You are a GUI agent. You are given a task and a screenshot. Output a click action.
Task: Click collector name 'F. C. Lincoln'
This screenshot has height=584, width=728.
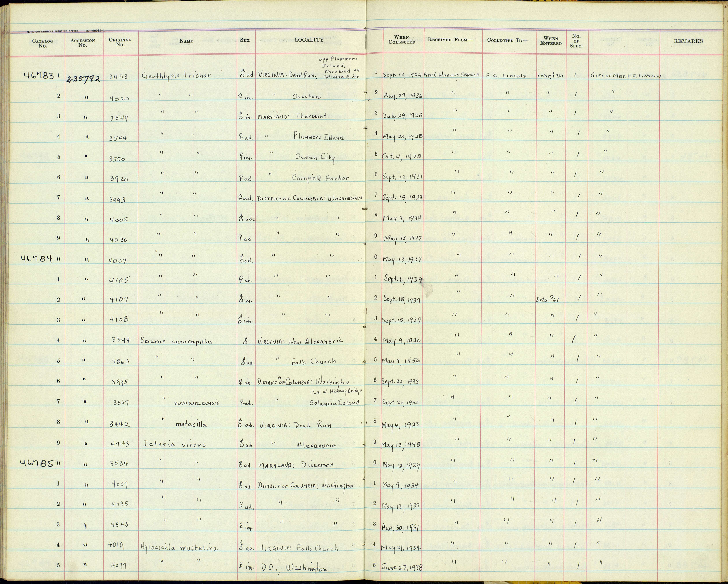click(506, 76)
